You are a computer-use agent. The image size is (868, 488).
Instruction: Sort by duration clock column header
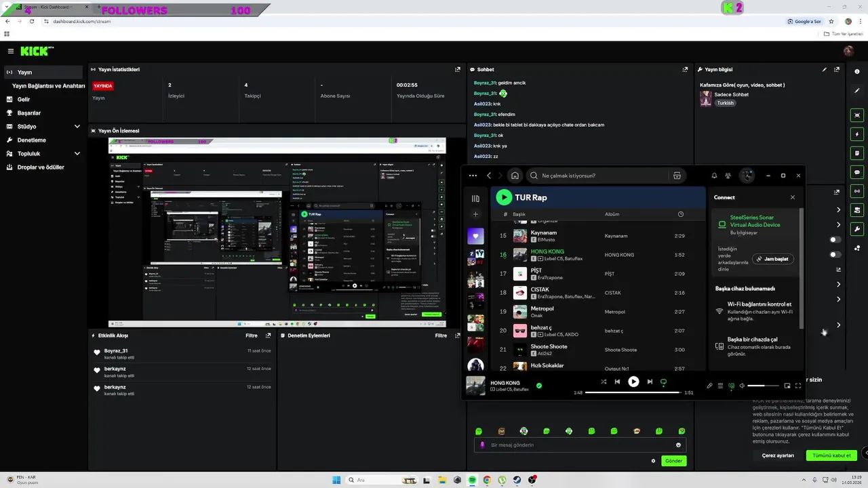pos(681,214)
